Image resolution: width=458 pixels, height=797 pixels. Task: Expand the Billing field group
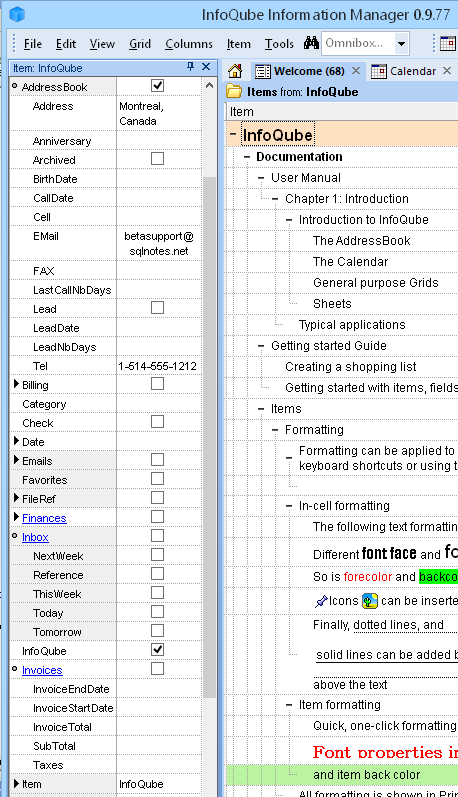point(16,384)
